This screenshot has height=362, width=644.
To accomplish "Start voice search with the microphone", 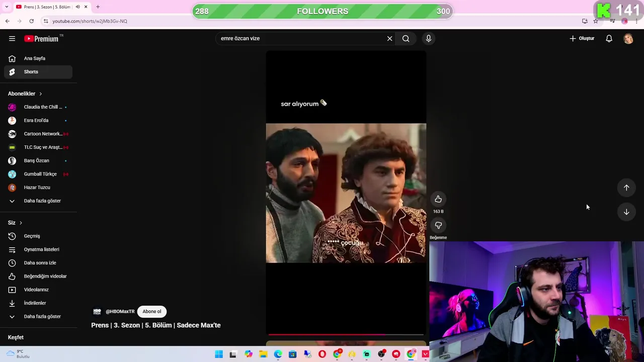I will (x=429, y=38).
